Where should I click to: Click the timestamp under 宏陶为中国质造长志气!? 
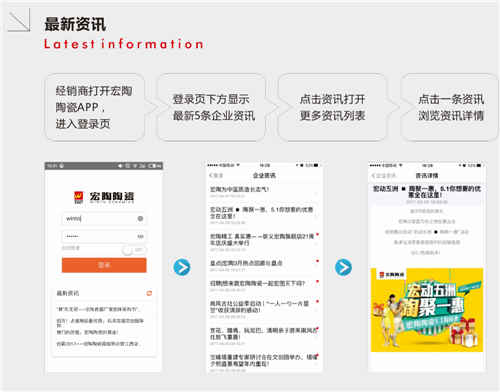pyautogui.click(x=228, y=196)
